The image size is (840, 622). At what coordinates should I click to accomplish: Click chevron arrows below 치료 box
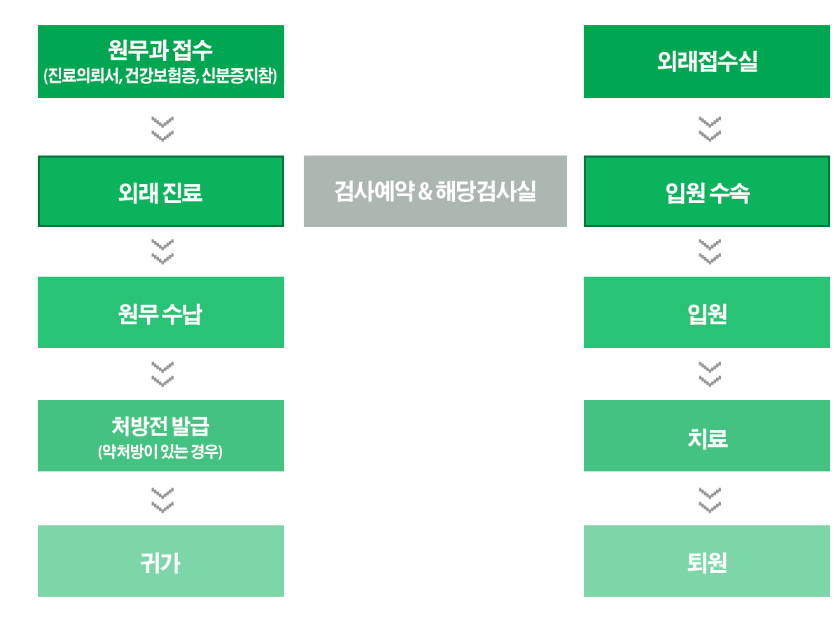point(709,500)
